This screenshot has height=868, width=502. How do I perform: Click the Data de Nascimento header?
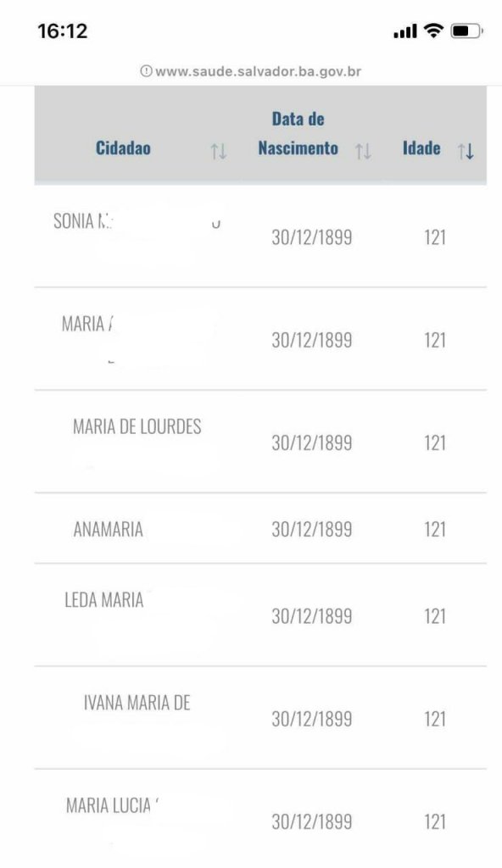pos(298,133)
